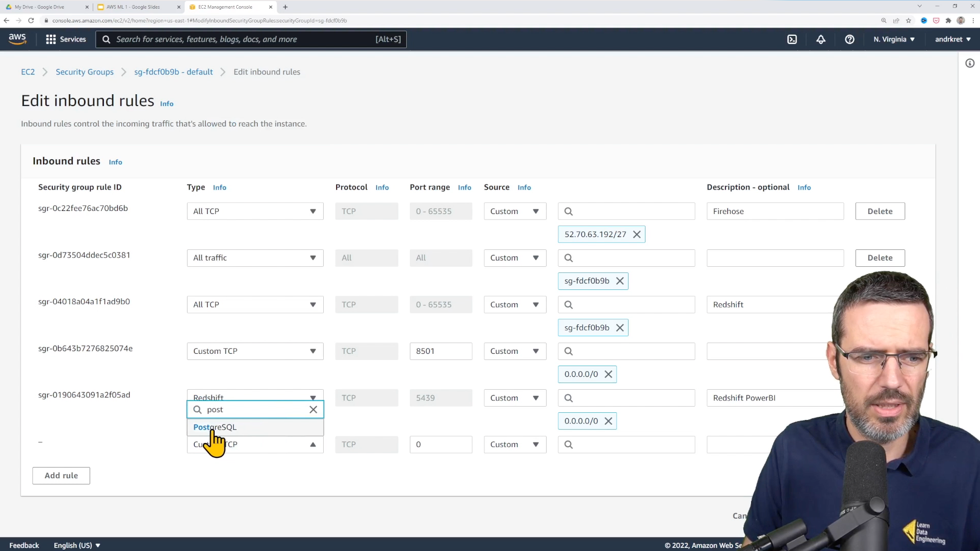Click the AWS logo home icon

[17, 39]
